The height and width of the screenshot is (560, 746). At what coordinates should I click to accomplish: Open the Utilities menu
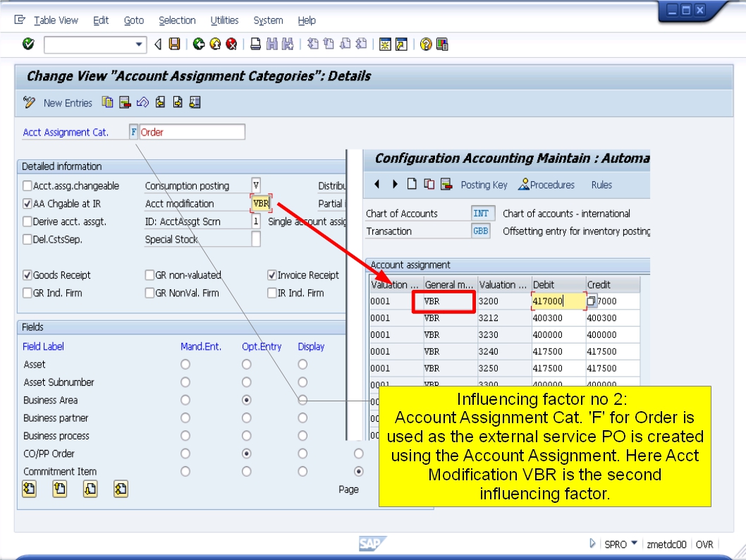click(224, 20)
